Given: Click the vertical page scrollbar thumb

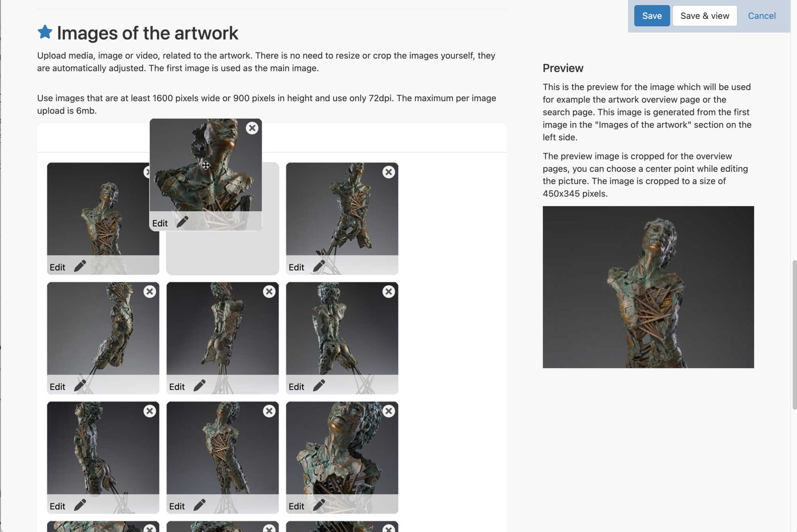Looking at the screenshot, I should point(794,335).
